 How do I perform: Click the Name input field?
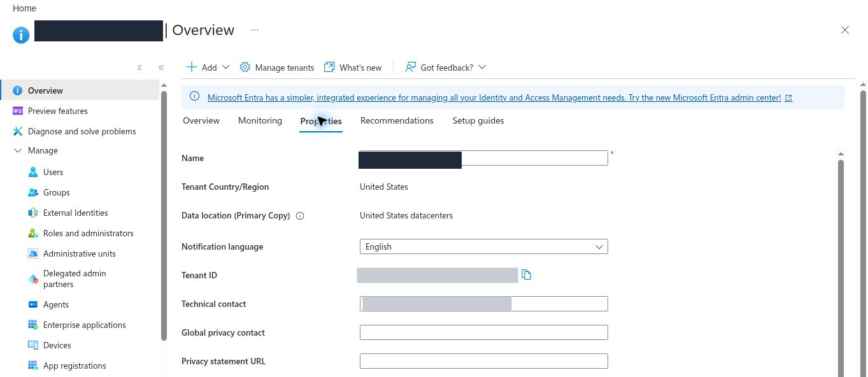pos(484,158)
